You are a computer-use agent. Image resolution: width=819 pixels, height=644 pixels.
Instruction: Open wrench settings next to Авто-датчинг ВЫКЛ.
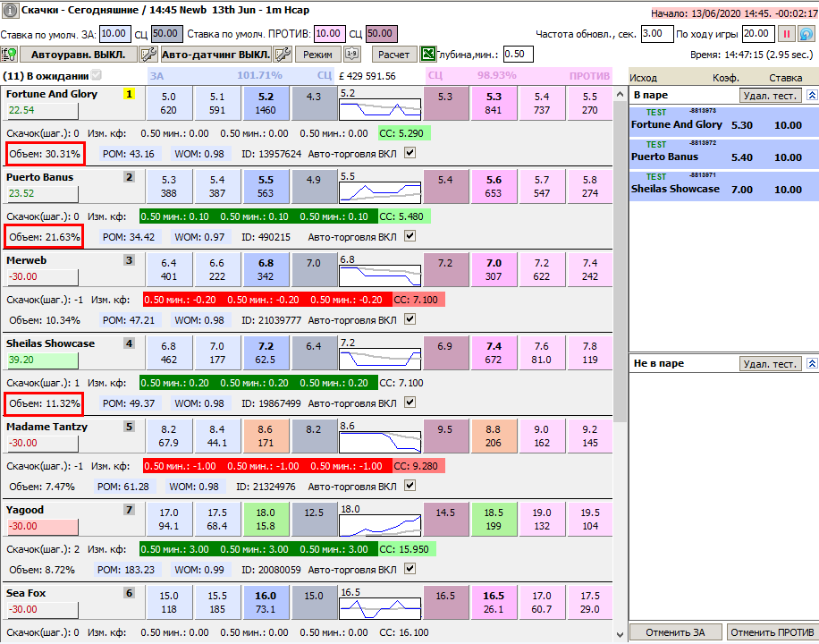283,54
